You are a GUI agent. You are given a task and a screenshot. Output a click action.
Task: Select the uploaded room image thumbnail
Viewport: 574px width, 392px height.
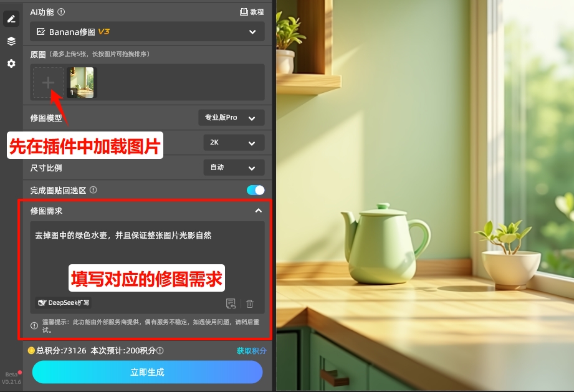pyautogui.click(x=82, y=82)
